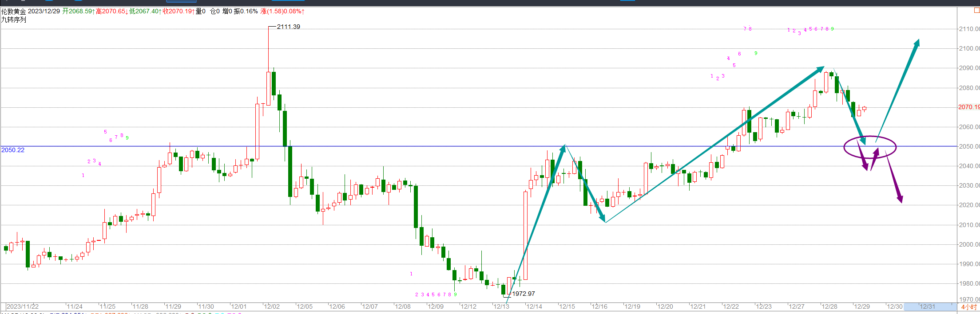Click the 11/28 date on time axis
Viewport: 980px width, 314px height.
140,306
